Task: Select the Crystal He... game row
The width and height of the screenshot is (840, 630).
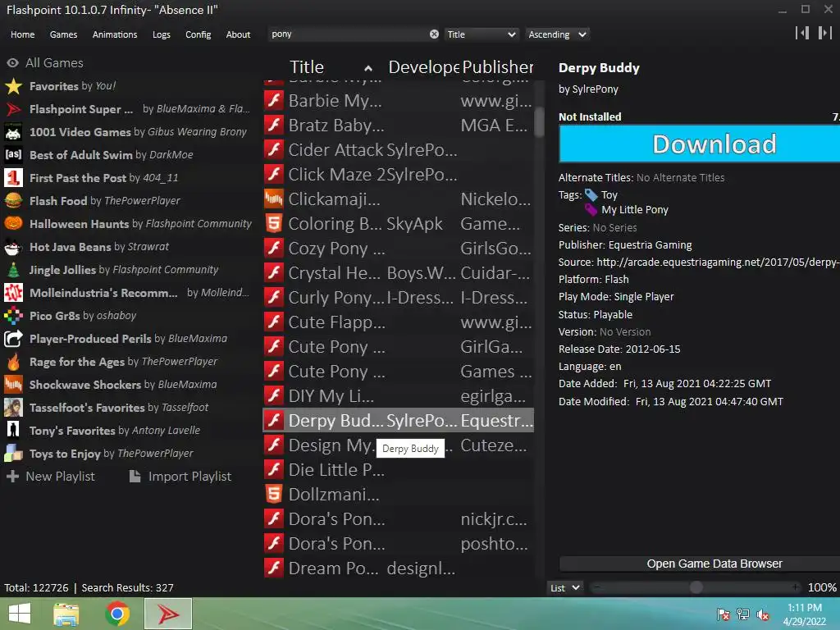Action: click(x=399, y=273)
